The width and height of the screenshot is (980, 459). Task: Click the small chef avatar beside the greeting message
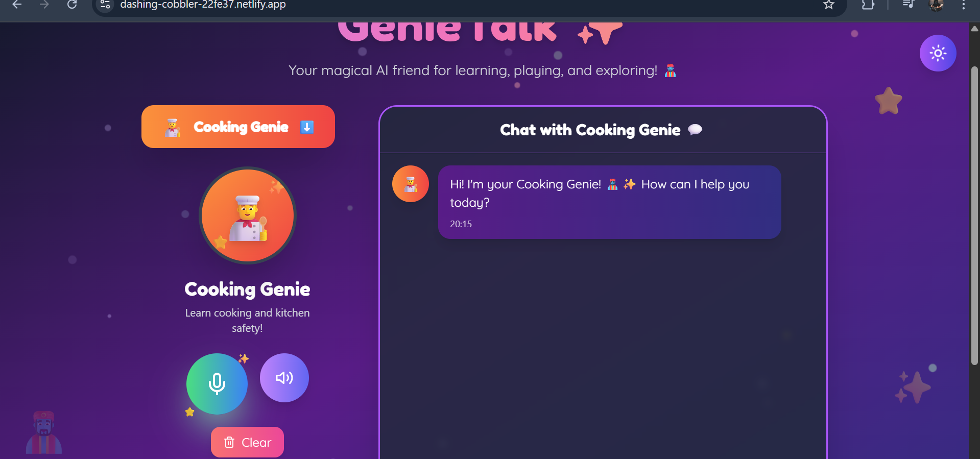coord(411,184)
